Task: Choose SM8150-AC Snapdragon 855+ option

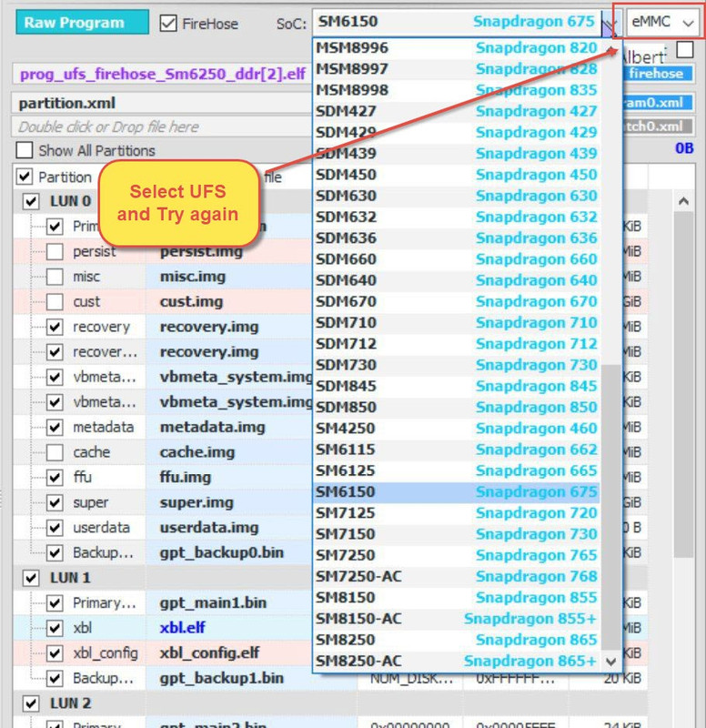Action: pyautogui.click(x=457, y=619)
